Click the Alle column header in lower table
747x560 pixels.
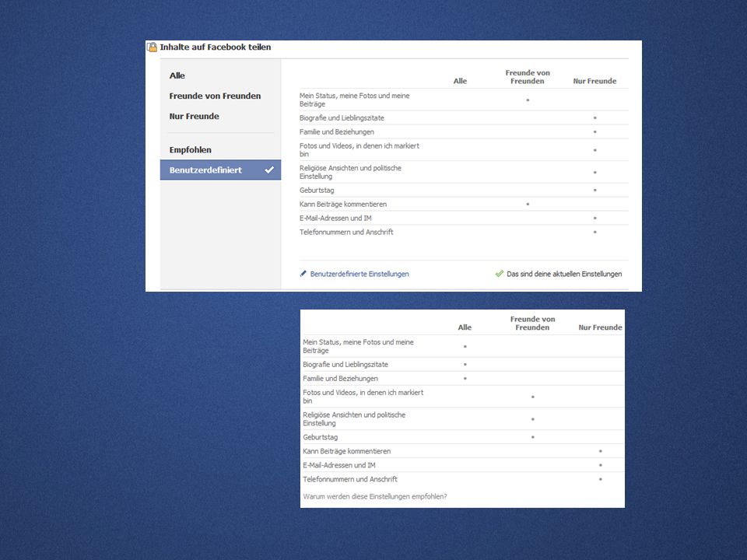[x=465, y=327]
